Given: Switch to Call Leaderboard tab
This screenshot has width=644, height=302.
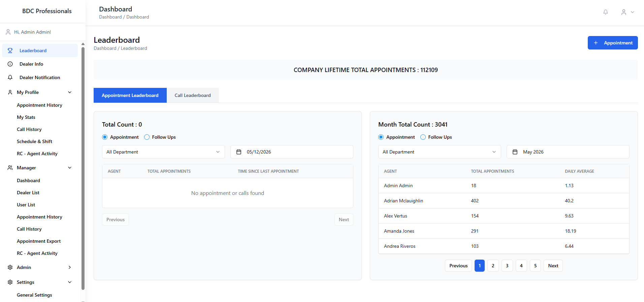Looking at the screenshot, I should (193, 95).
